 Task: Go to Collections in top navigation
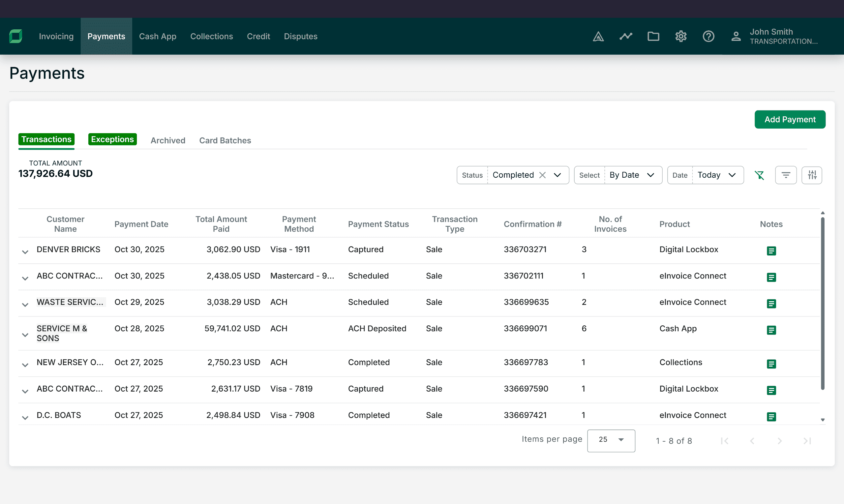211,36
